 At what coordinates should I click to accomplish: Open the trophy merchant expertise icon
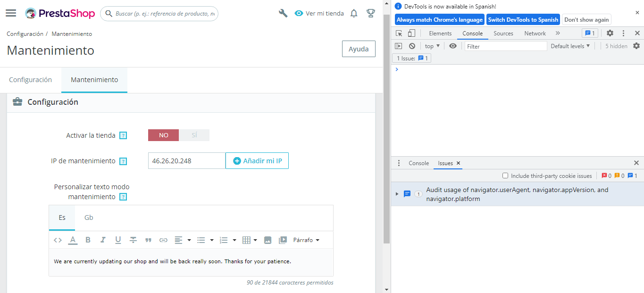[x=371, y=13]
